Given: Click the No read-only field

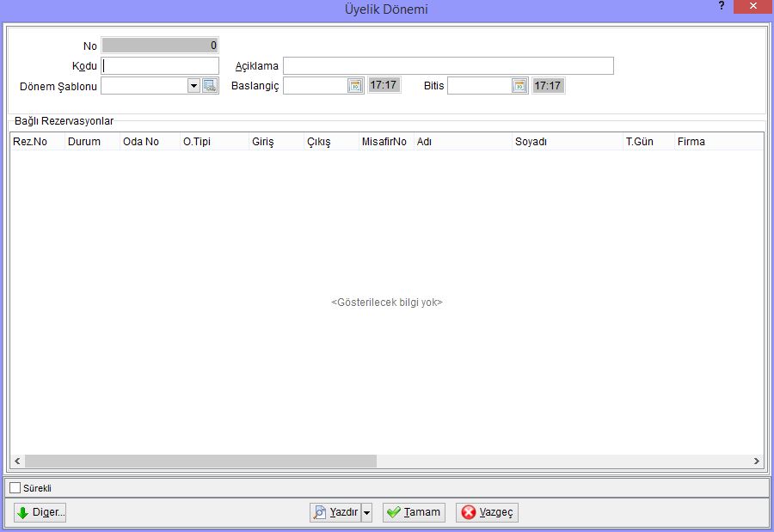Looking at the screenshot, I should click(160, 46).
